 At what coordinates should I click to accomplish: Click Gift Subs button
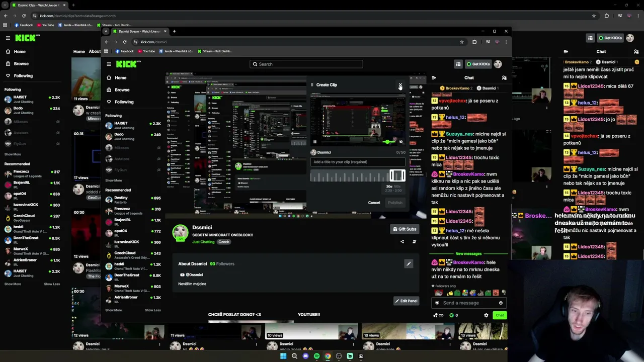[405, 229]
